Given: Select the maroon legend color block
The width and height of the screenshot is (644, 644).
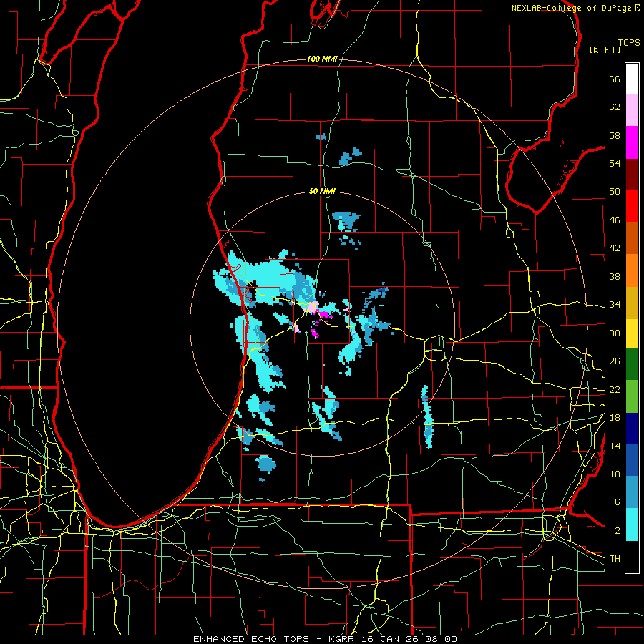Looking at the screenshot, I should [632, 175].
